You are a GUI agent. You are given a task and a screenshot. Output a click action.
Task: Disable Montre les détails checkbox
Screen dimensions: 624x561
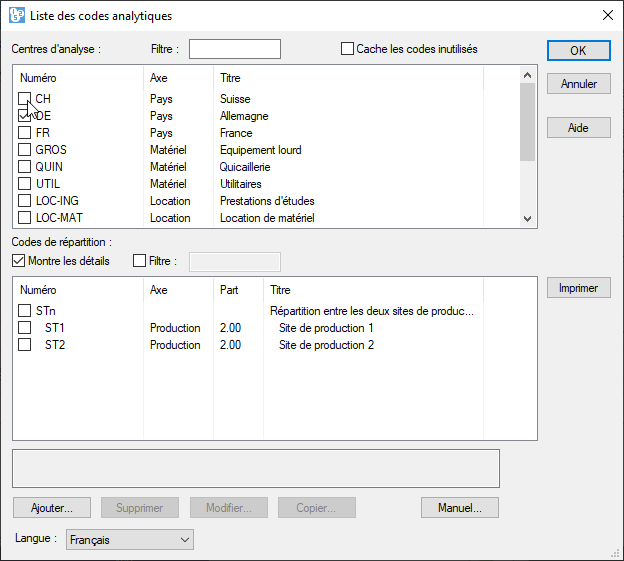(18, 261)
